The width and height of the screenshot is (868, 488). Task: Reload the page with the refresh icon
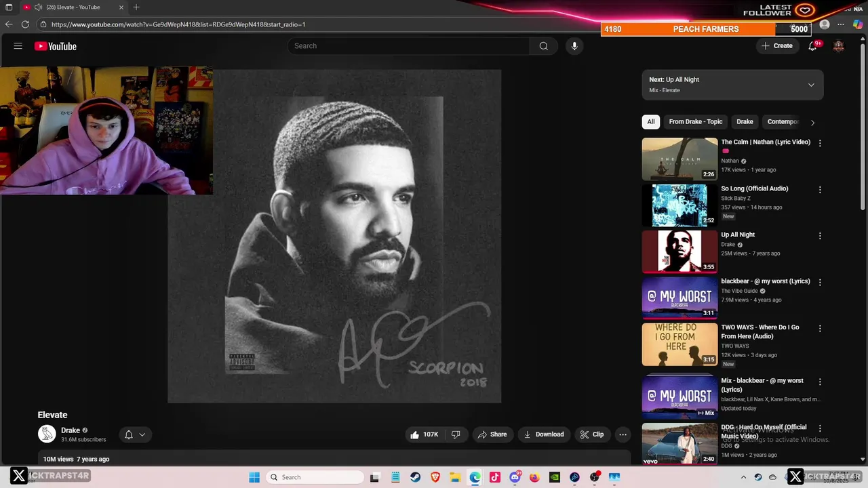(25, 24)
